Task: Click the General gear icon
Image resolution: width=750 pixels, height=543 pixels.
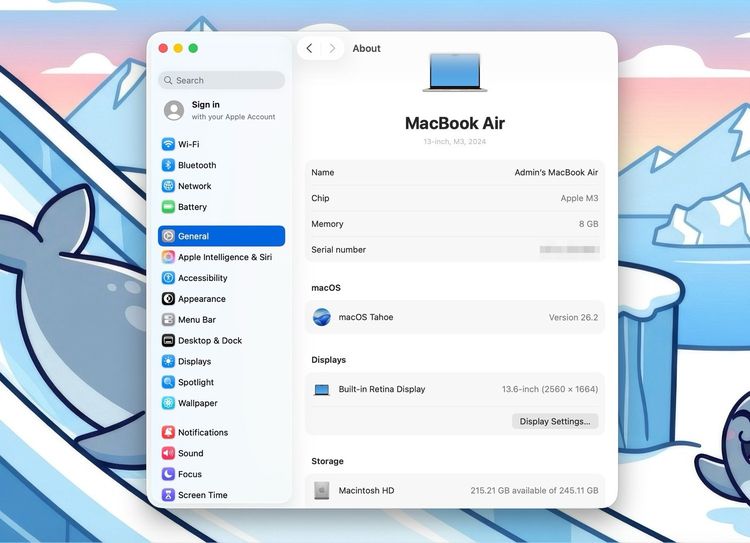Action: point(168,236)
